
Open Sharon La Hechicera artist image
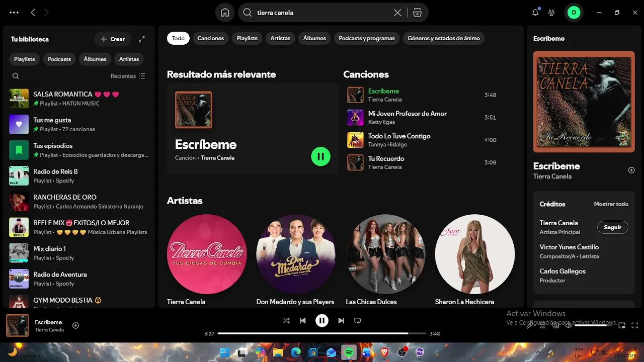475,254
